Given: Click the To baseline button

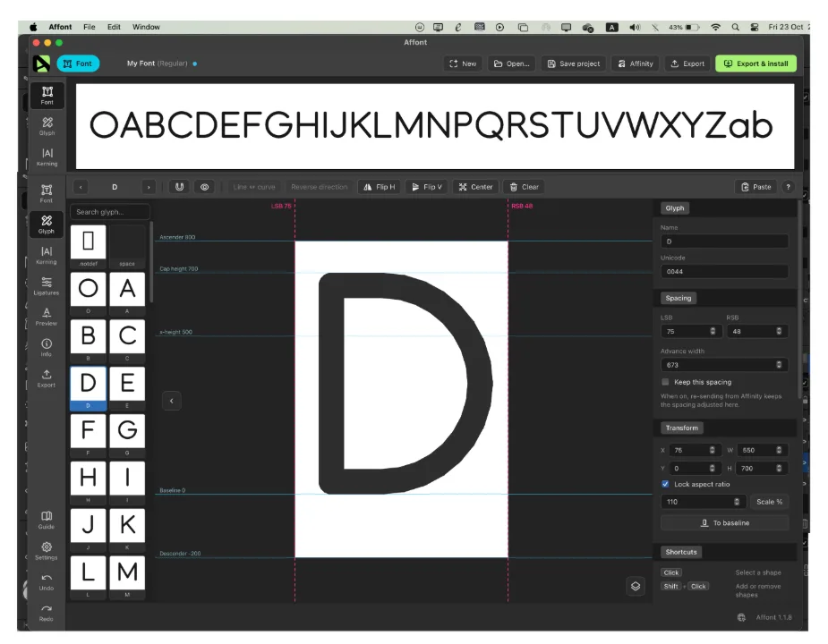Looking at the screenshot, I should [724, 522].
